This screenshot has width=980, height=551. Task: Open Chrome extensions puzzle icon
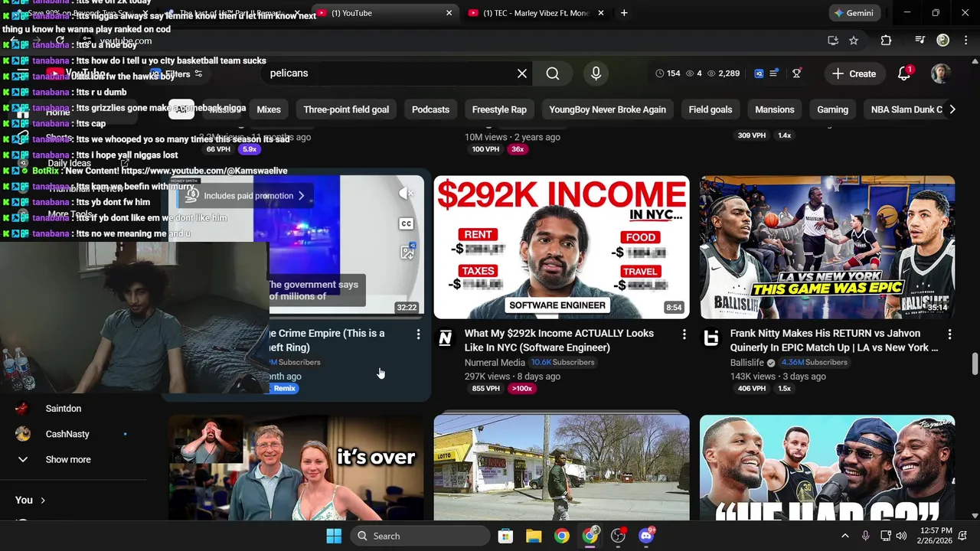pyautogui.click(x=886, y=41)
